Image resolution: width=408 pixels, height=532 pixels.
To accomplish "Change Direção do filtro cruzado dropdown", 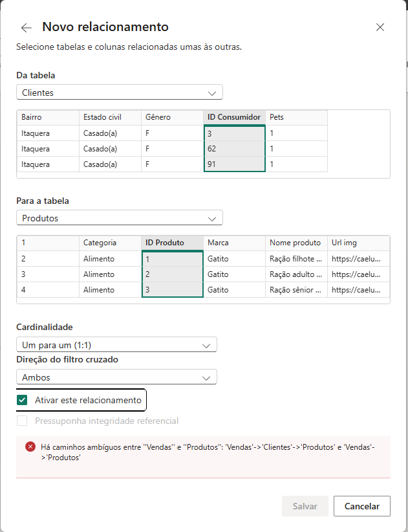I will click(x=116, y=377).
